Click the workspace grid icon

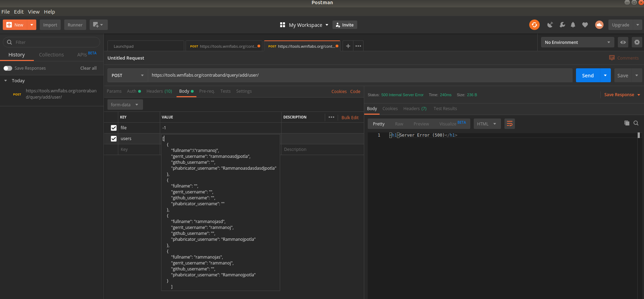[283, 25]
